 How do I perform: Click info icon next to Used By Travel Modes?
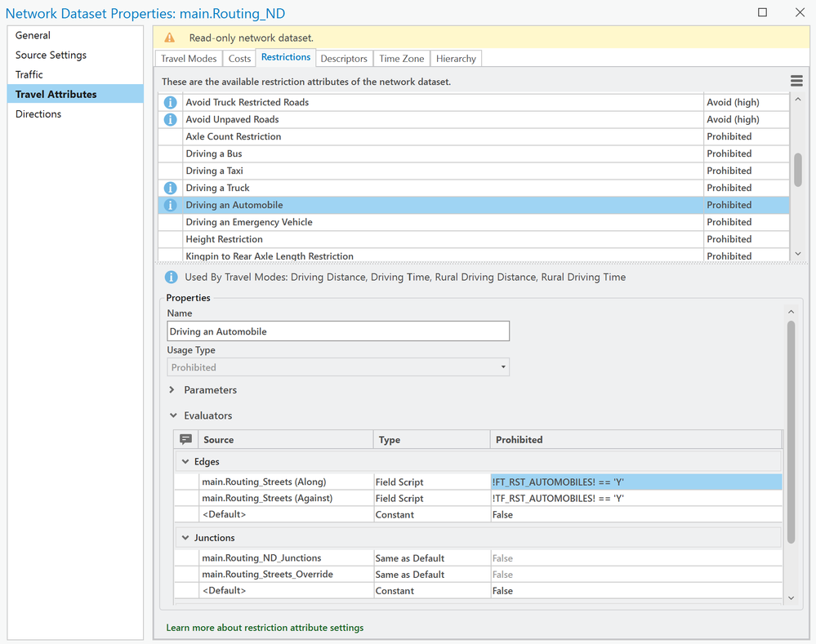pyautogui.click(x=171, y=278)
